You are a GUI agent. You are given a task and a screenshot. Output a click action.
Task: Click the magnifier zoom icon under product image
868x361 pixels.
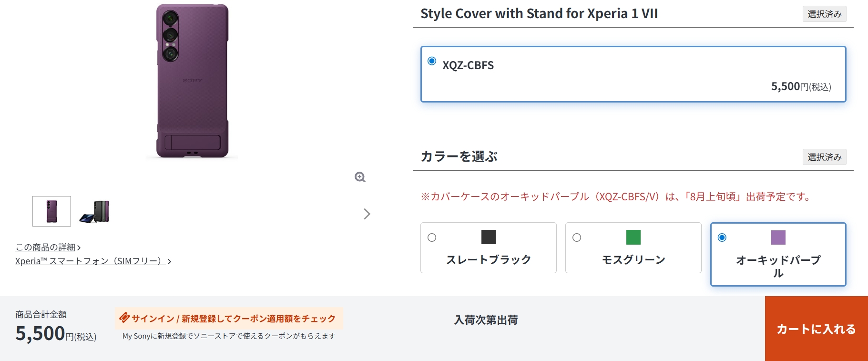(x=360, y=177)
